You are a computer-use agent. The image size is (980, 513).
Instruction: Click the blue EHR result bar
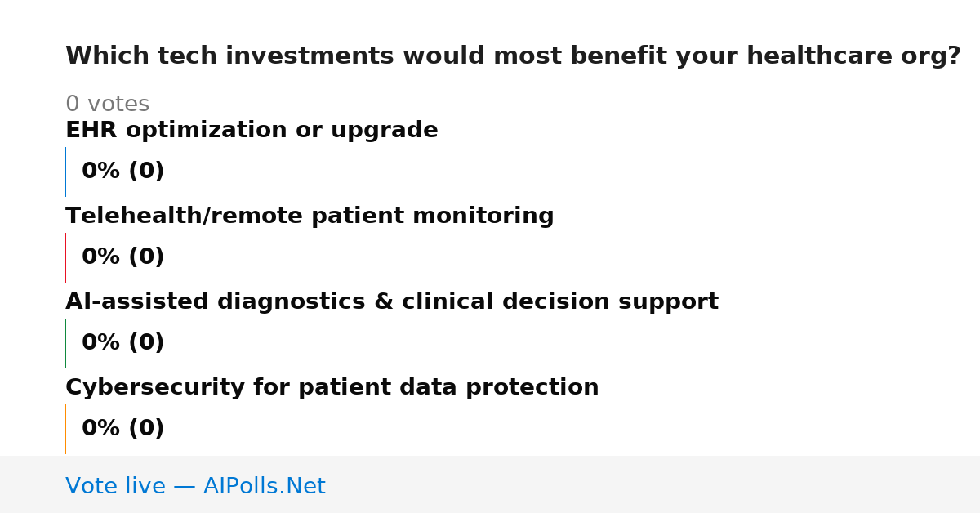pyautogui.click(x=65, y=172)
